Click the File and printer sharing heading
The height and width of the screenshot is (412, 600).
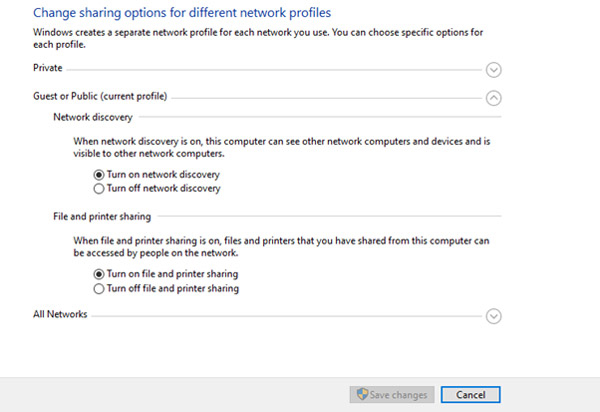[x=102, y=216]
